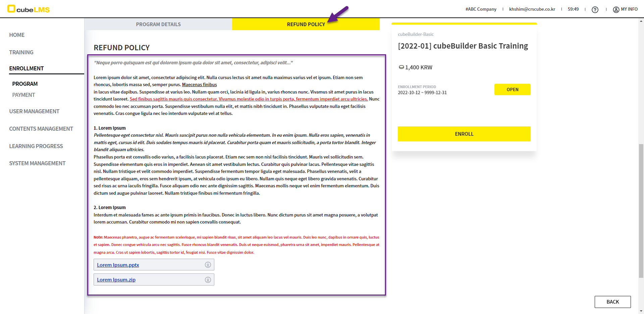This screenshot has width=644, height=314.
Task: Download Lorem Ipsum.zip via its download icon
Action: point(208,280)
